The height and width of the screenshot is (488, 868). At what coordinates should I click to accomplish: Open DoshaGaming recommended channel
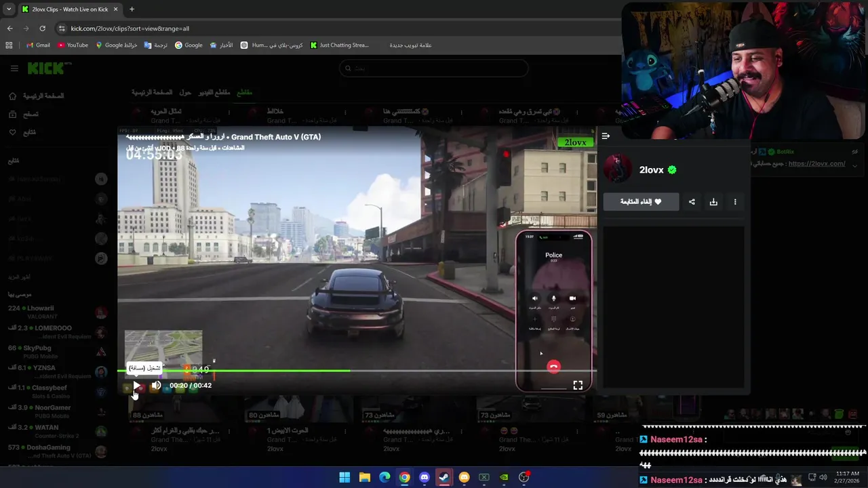pyautogui.click(x=58, y=451)
